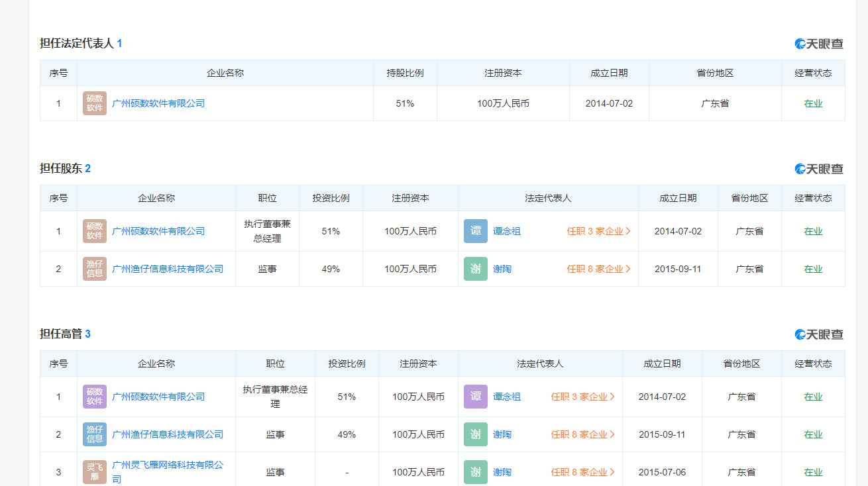Expand 任职 3 家企业 in the 担任股东 table
This screenshot has width=868, height=486.
pos(598,231)
